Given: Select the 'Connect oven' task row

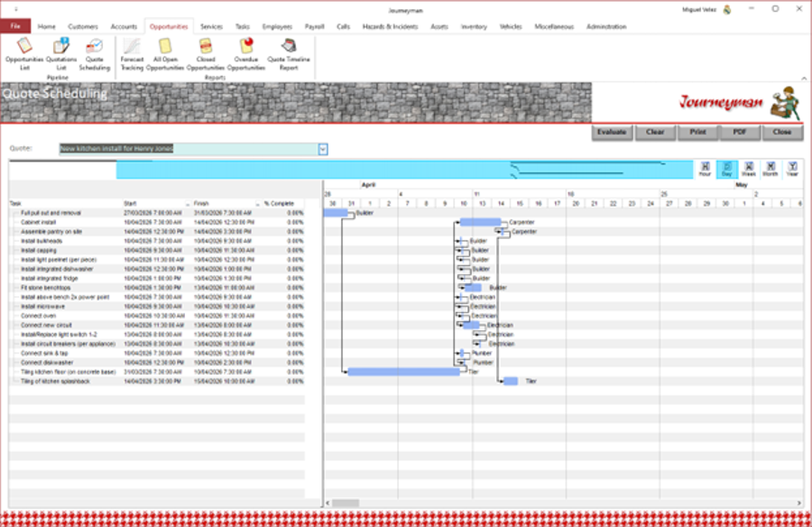Looking at the screenshot, I should pos(156,316).
